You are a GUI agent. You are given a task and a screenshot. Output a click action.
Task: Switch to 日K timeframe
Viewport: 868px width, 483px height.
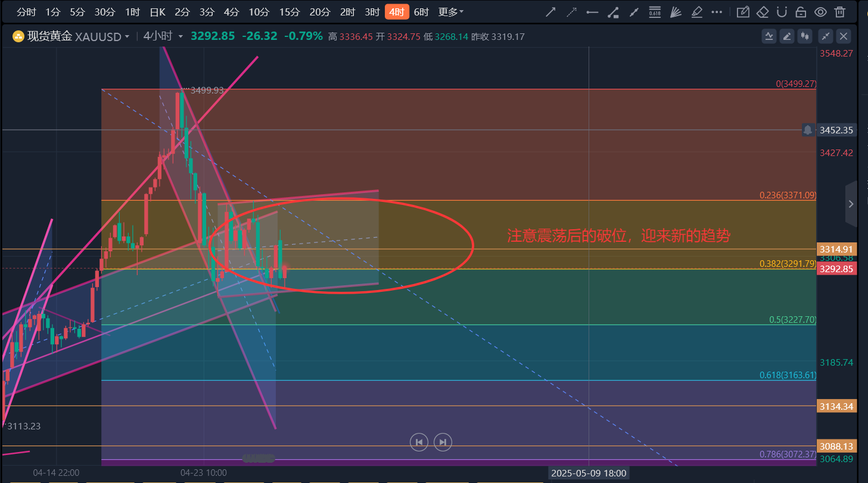157,12
